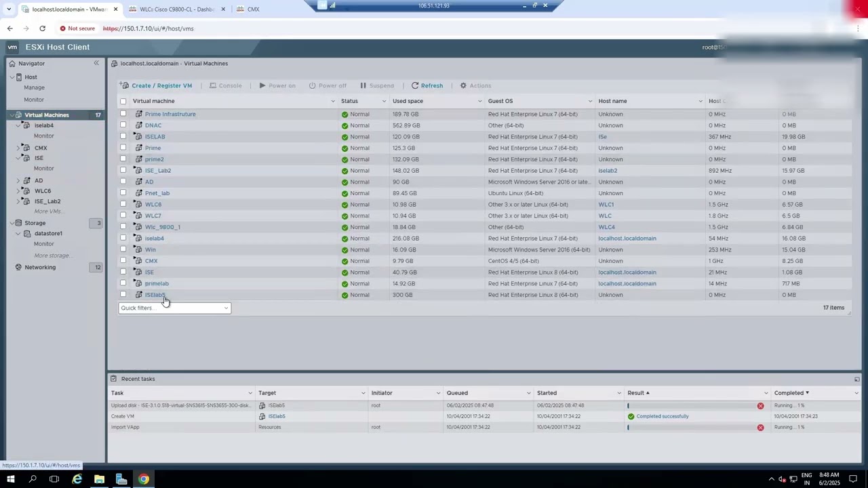
Task: Click the Chrome icon in taskbar
Action: (x=144, y=479)
